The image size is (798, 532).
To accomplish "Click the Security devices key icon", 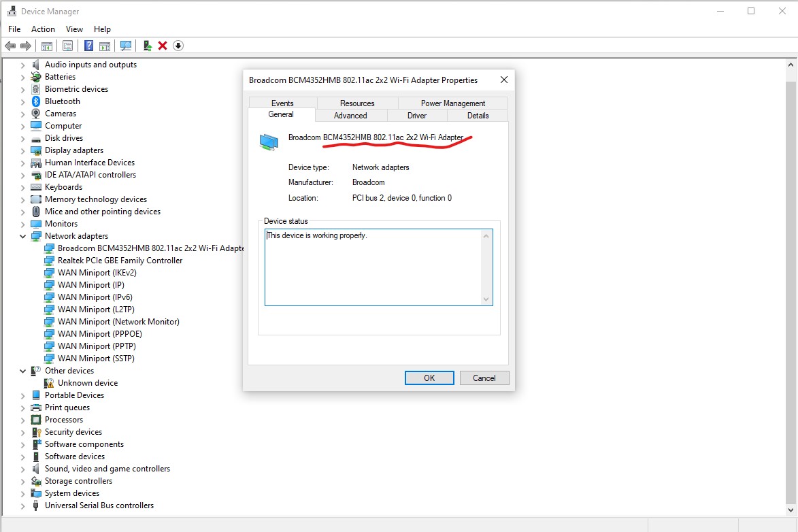I will click(36, 432).
